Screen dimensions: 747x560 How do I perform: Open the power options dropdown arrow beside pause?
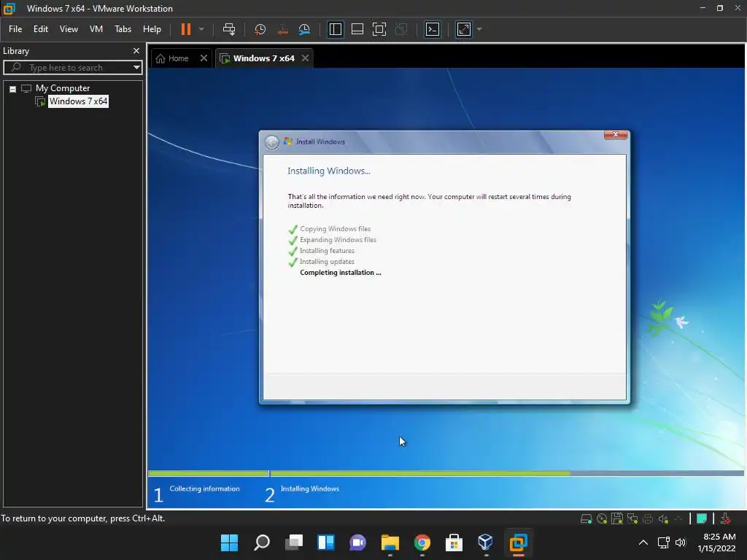[x=201, y=29]
